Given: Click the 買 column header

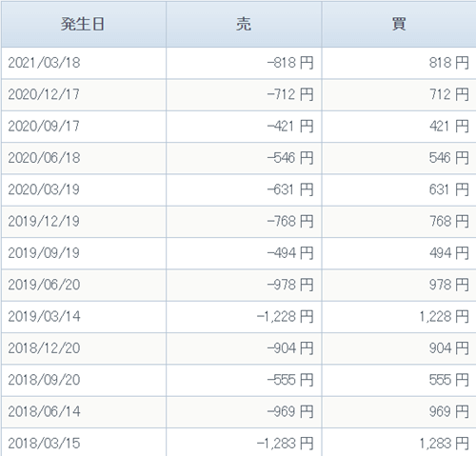Looking at the screenshot, I should coord(399,24).
